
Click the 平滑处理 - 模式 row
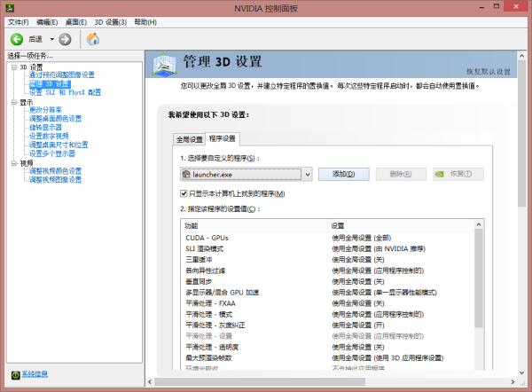[328, 314]
